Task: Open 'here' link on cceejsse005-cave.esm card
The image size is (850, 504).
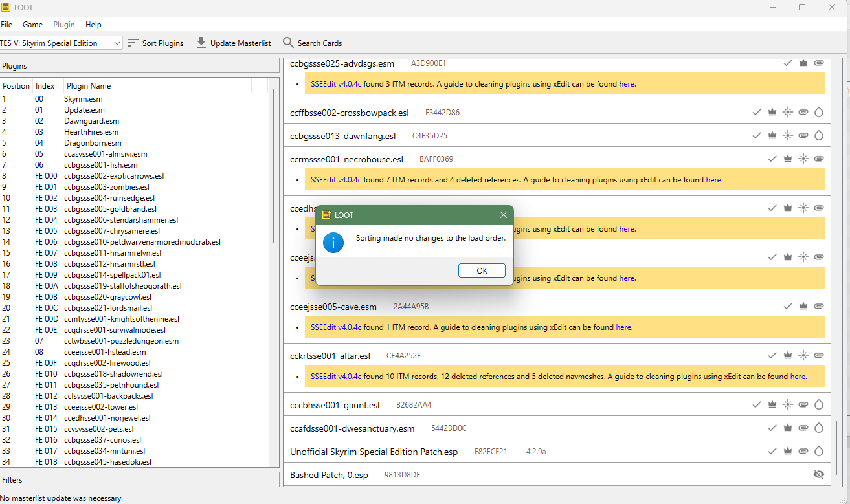Action: point(623,327)
